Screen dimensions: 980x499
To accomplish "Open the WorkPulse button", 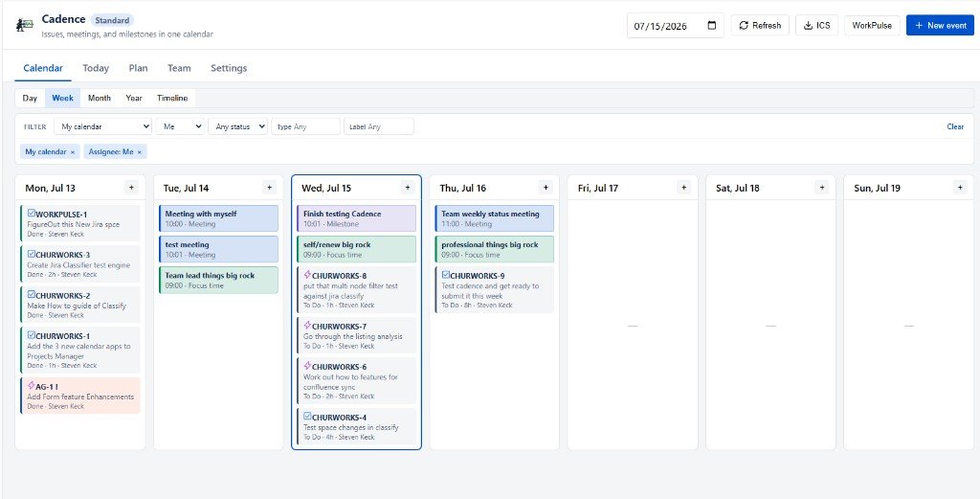I will (x=872, y=26).
